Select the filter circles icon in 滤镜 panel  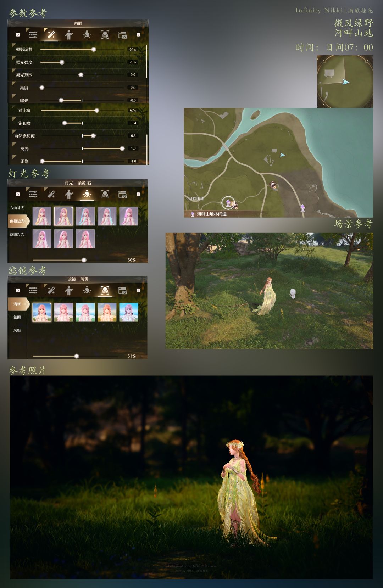(105, 290)
